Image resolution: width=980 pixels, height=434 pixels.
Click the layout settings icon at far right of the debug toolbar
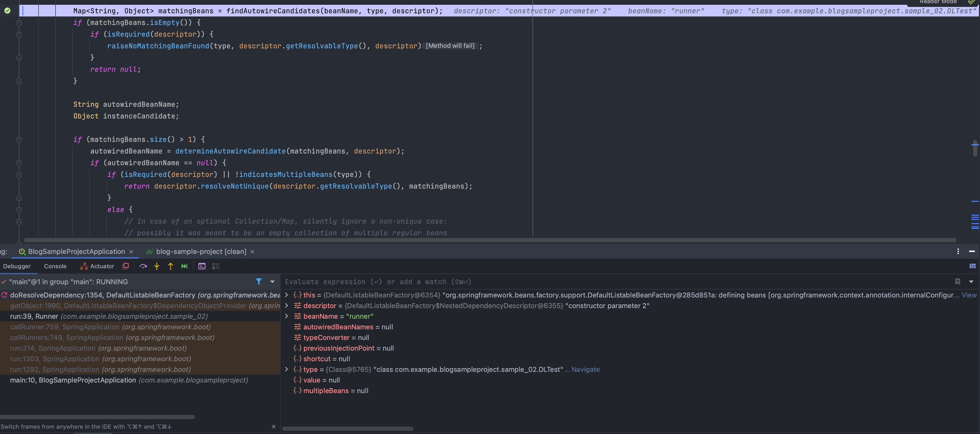click(x=972, y=266)
